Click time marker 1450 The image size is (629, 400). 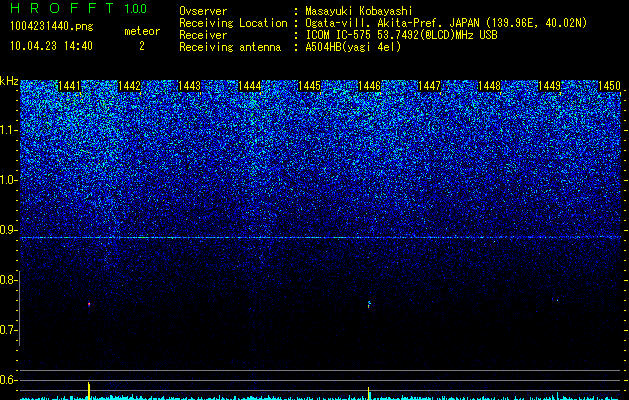(609, 86)
